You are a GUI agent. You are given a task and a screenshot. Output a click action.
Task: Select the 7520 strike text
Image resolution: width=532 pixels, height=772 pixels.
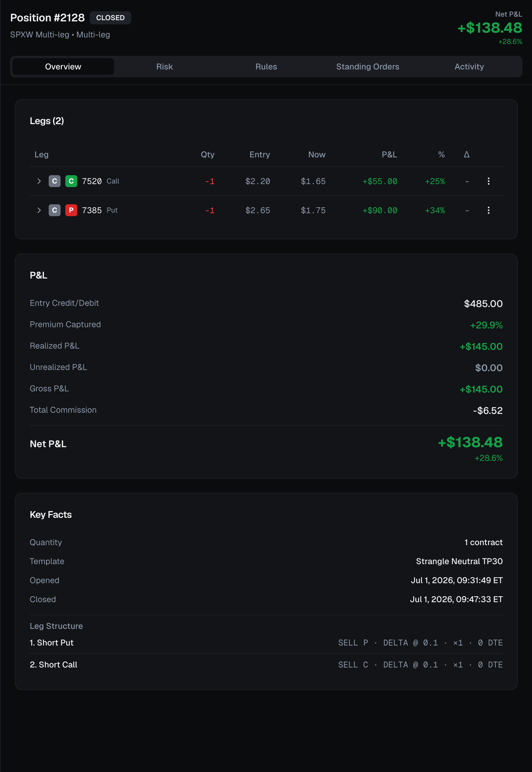[x=92, y=181]
